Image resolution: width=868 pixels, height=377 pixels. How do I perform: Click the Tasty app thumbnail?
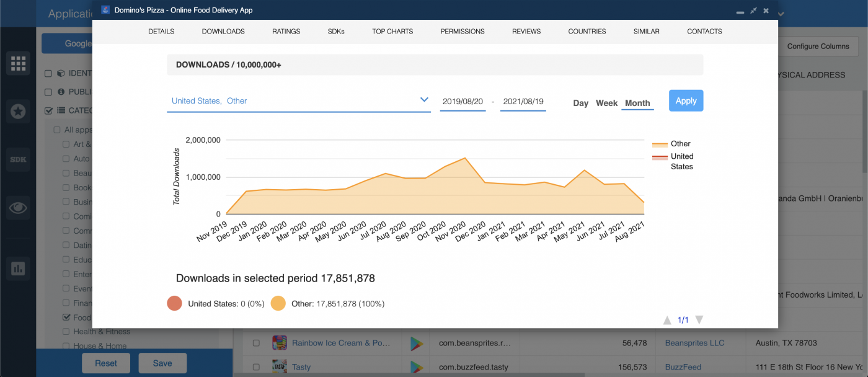pos(280,367)
